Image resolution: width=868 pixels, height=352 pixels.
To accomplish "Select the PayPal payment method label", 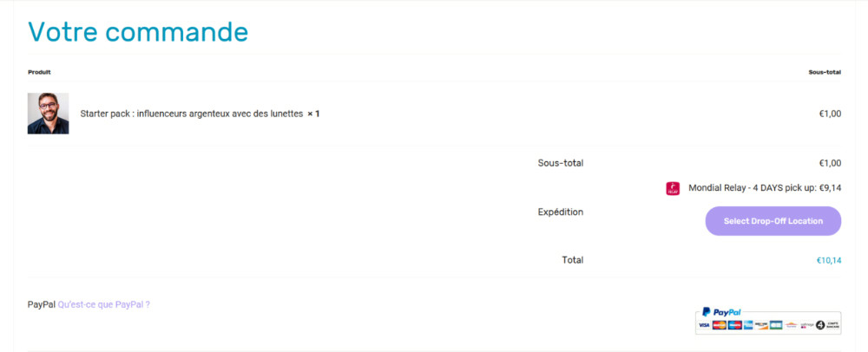I will (x=42, y=304).
